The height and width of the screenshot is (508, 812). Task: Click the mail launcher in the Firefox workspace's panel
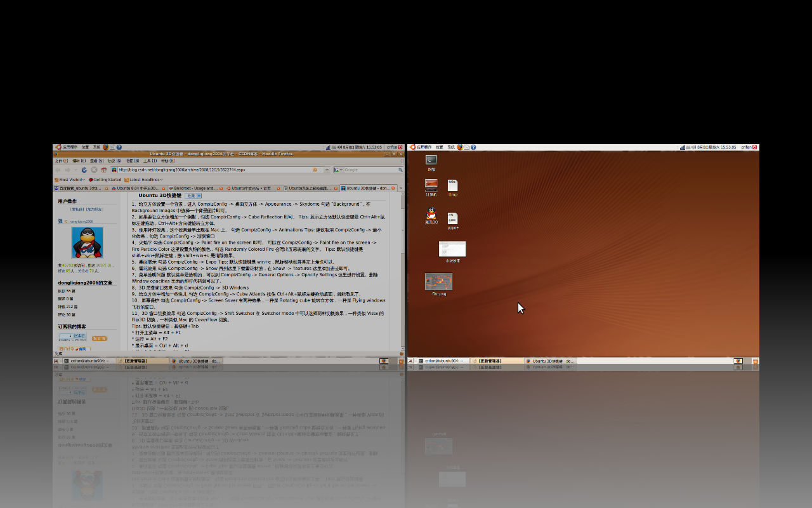point(112,147)
